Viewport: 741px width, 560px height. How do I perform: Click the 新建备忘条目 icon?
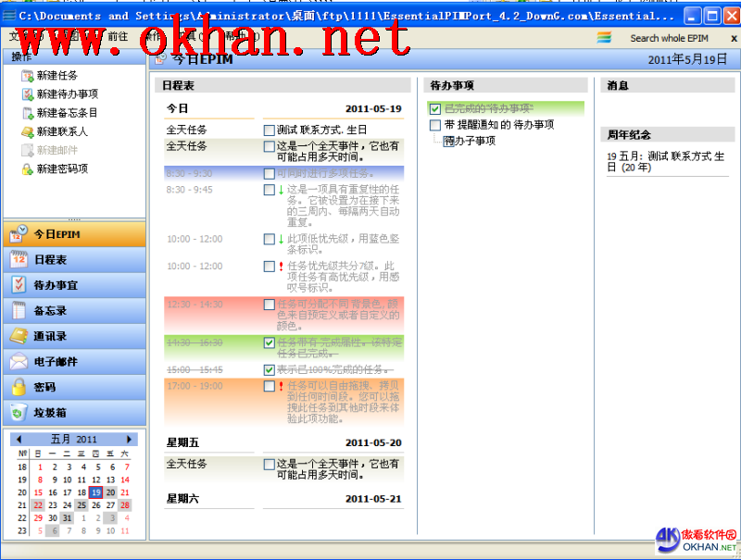tap(28, 113)
